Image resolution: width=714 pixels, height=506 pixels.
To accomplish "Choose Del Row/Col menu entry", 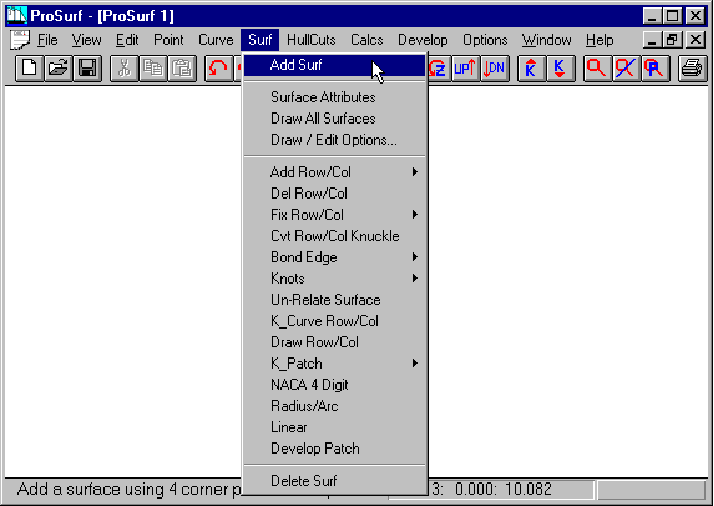I will 335,193.
